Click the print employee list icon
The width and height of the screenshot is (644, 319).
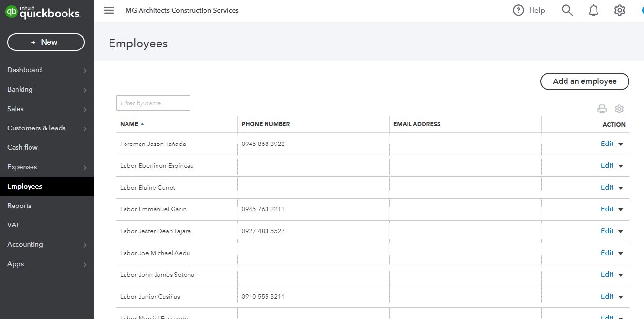click(x=602, y=109)
